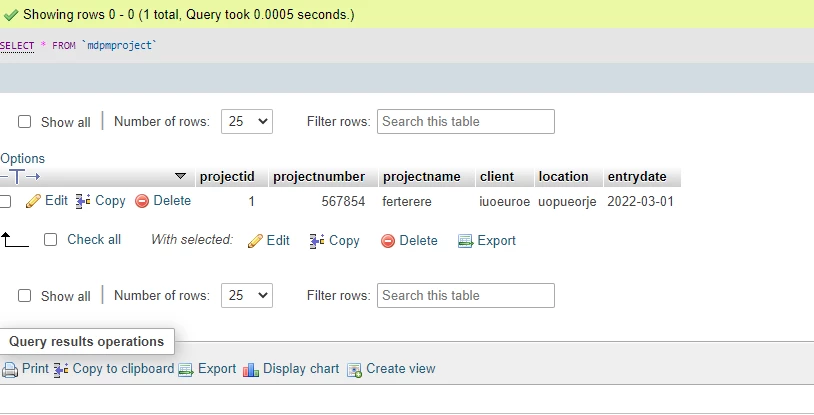The image size is (814, 415).
Task: Click the Query results operations heading
Action: 86,342
